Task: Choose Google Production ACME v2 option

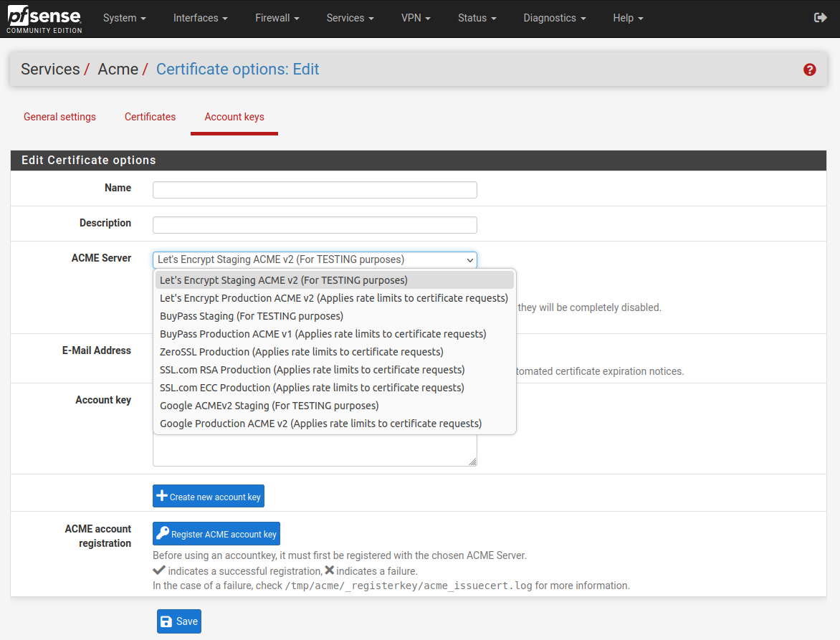Action: pyautogui.click(x=334, y=424)
